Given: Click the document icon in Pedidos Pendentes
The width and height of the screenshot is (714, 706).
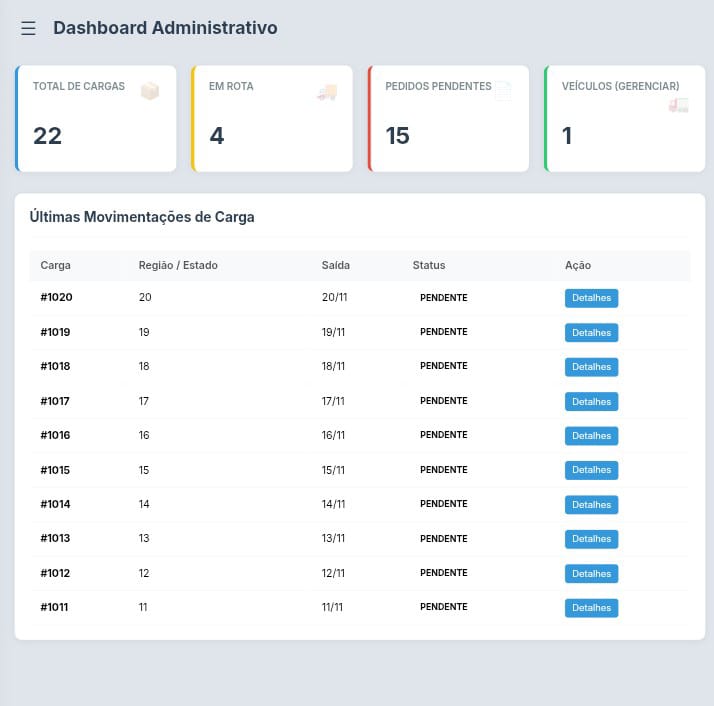Looking at the screenshot, I should 503,92.
